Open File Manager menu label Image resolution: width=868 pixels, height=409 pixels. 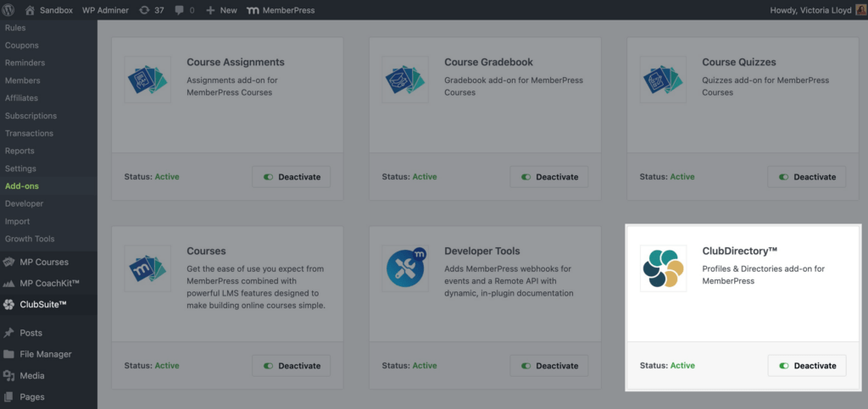[46, 354]
